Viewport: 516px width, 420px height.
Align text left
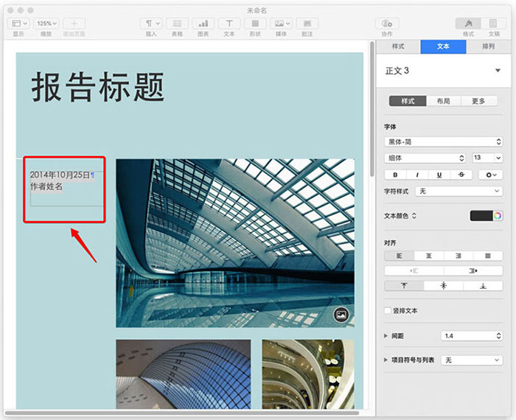click(x=400, y=256)
